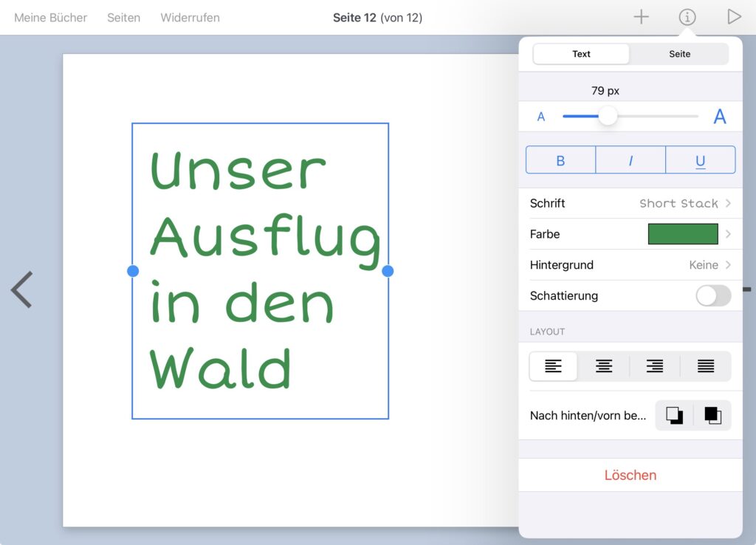Click the 'Seite 12 (von 12)' title
This screenshot has width=756, height=545.
377,18
